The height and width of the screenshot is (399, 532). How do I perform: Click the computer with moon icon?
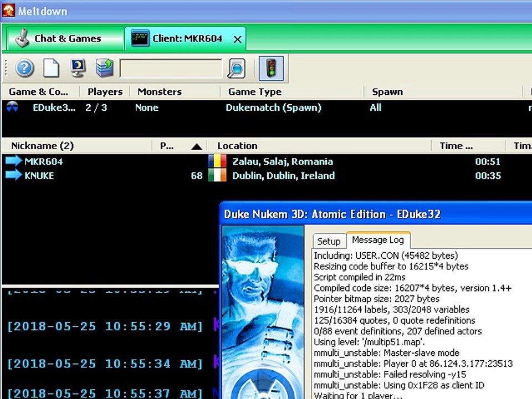(x=78, y=68)
